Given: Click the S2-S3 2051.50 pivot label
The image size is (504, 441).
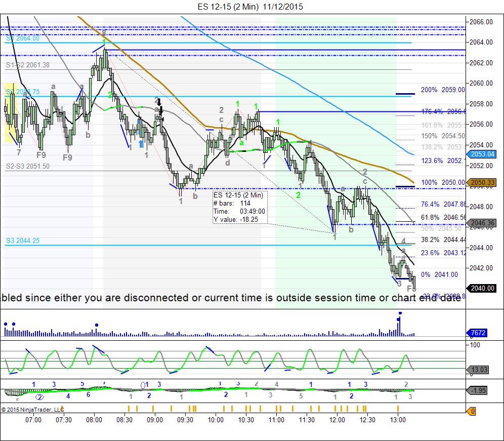Looking at the screenshot, I should (x=28, y=166).
